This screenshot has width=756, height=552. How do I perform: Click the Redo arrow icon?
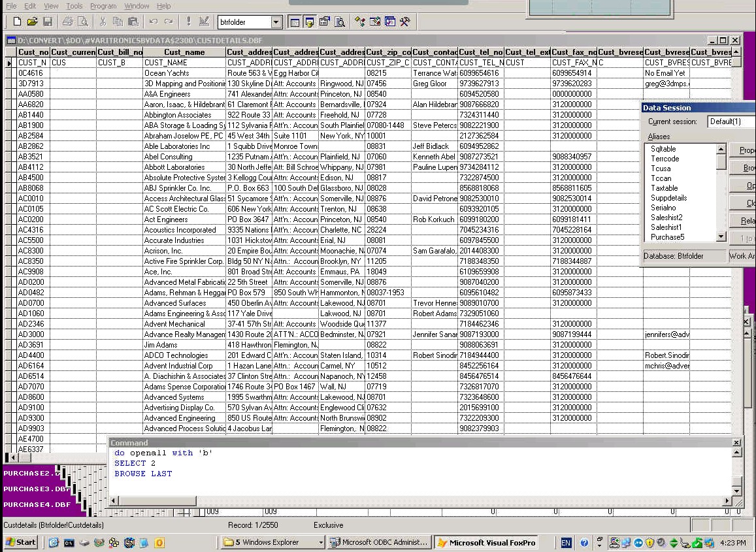(x=169, y=22)
